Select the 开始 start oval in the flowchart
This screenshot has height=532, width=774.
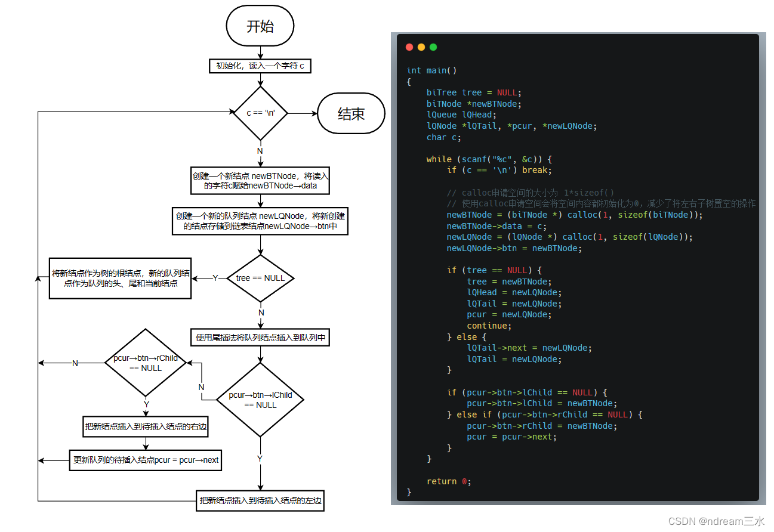point(261,26)
